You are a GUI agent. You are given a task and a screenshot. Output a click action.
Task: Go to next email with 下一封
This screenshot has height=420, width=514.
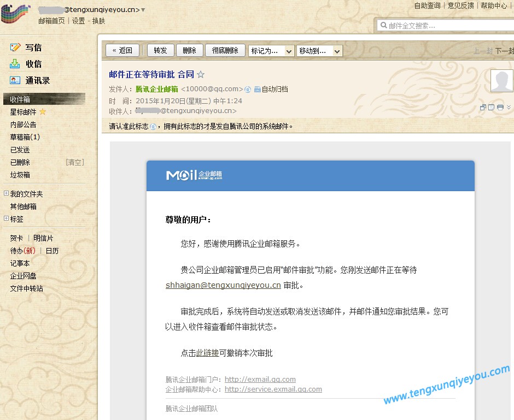pos(504,51)
